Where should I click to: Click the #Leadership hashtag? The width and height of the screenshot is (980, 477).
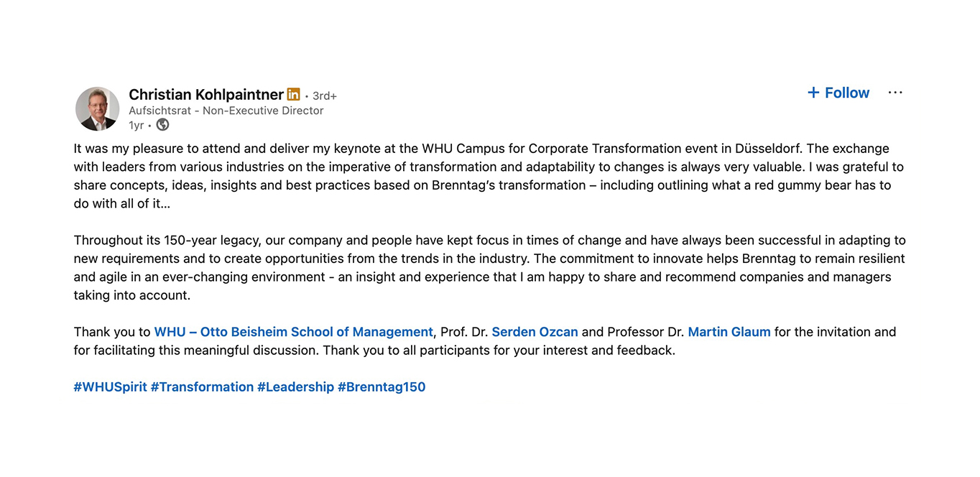point(295,387)
